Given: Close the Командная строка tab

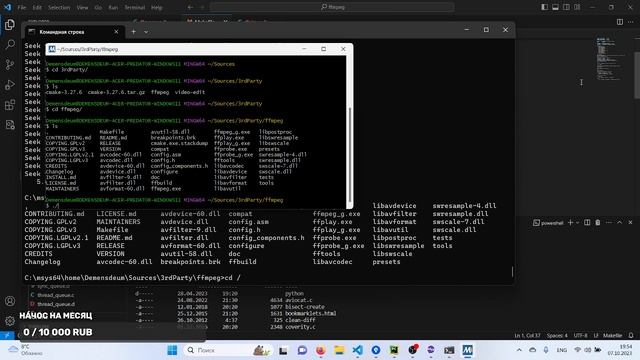Looking at the screenshot, I should click(116, 32).
